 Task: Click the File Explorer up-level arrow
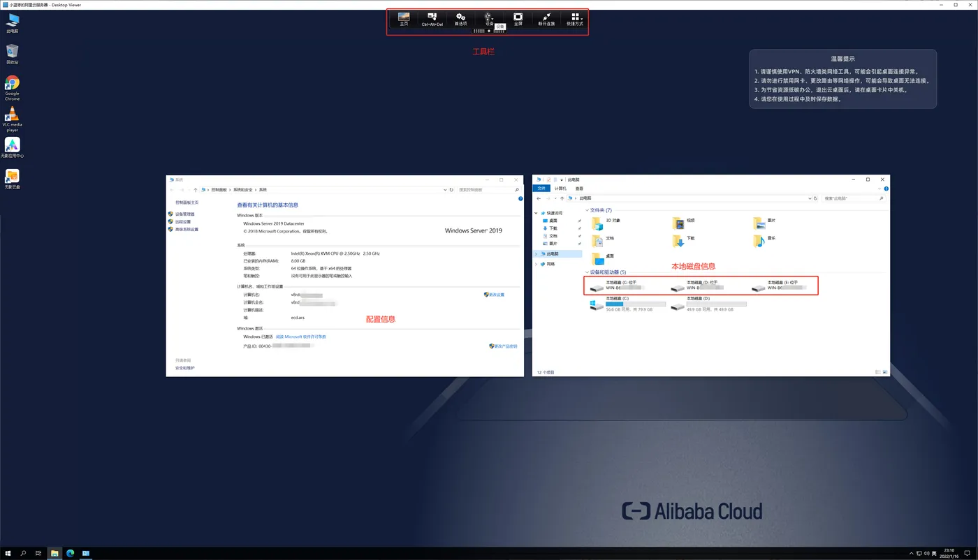tap(562, 198)
